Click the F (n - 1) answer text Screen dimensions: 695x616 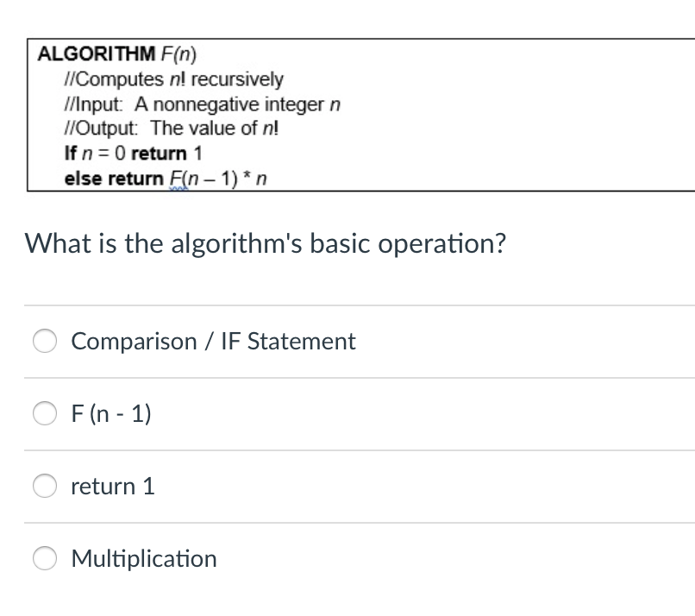point(111,413)
